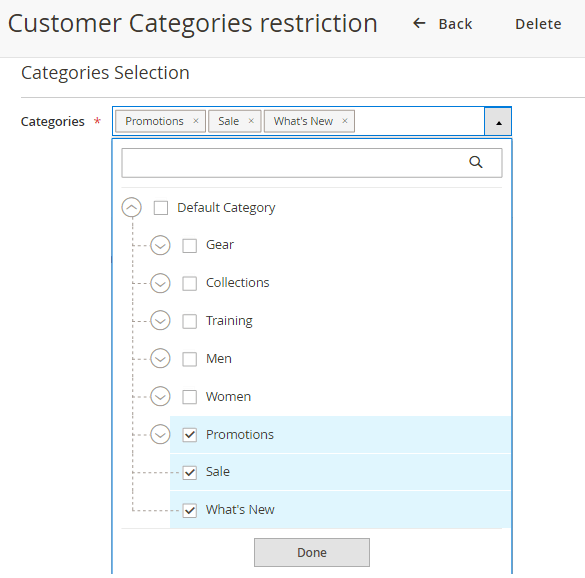
Task: Remove the What's New tag chip
Action: pos(345,121)
